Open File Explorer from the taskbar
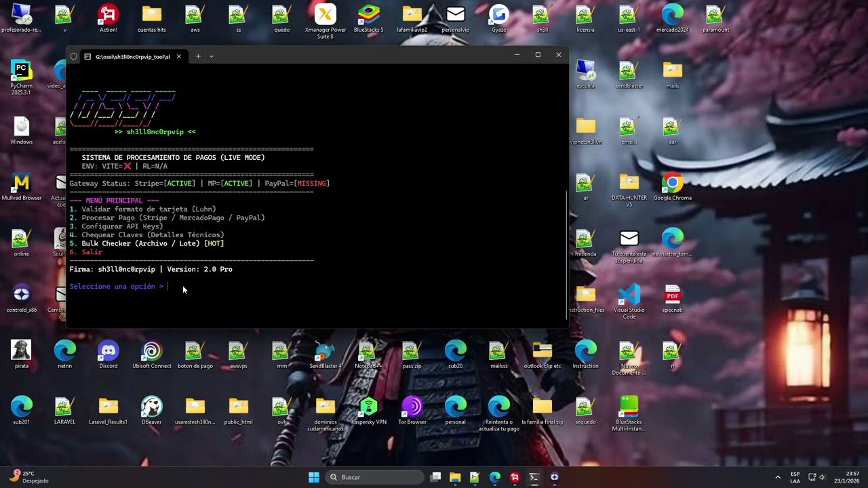The height and width of the screenshot is (488, 868). tap(455, 477)
